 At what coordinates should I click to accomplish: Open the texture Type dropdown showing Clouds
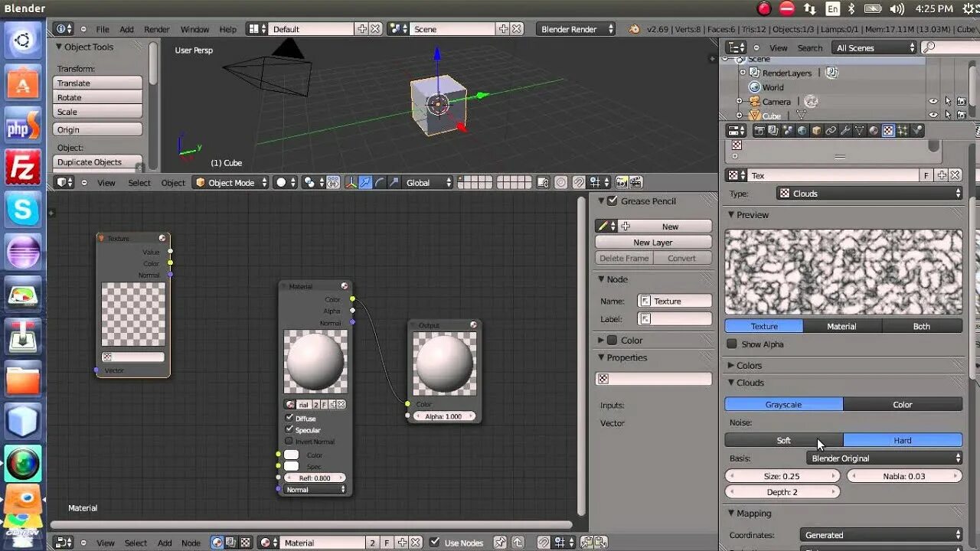pyautogui.click(x=869, y=193)
